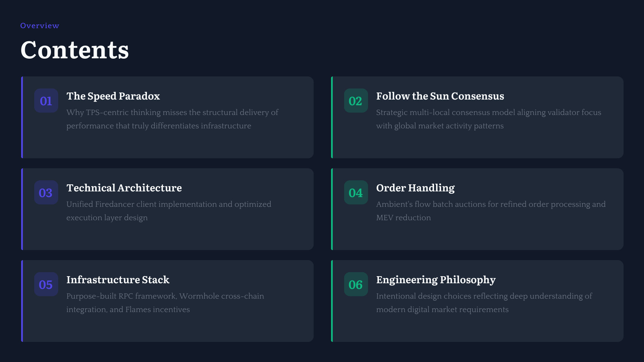
Task: Select the Intentional design choices description
Action: 484,303
